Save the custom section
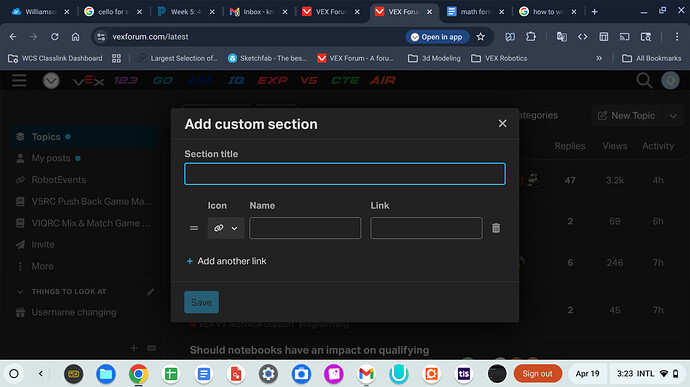The image size is (690, 387). [x=201, y=302]
